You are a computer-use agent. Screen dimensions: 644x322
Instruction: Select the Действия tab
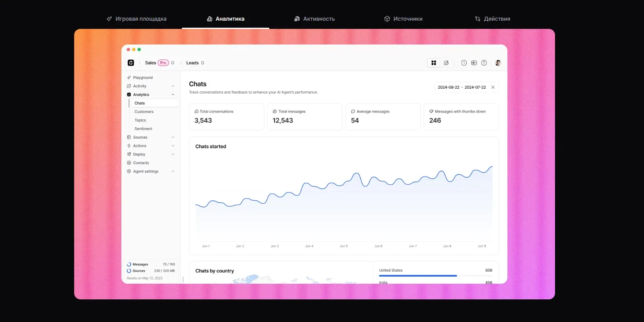point(493,19)
